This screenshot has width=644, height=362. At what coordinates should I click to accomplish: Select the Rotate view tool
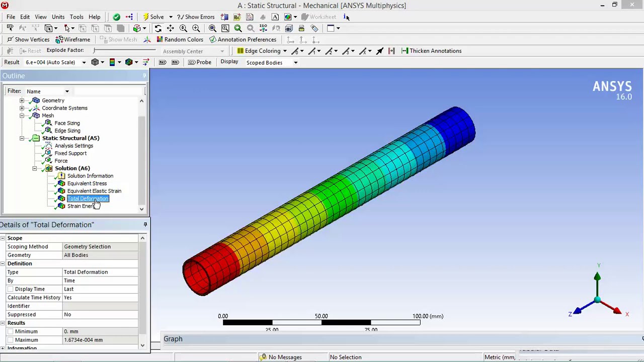point(158,28)
